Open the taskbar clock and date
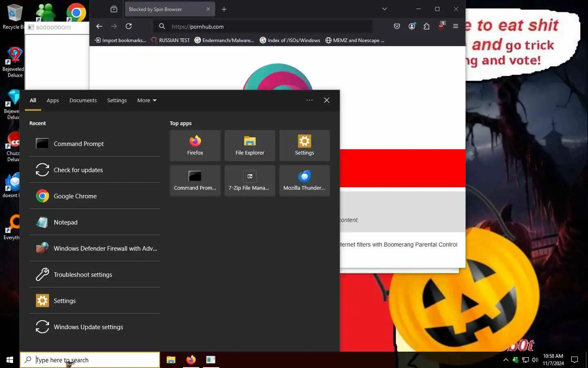Viewport: 588px width, 368px height. (553, 360)
